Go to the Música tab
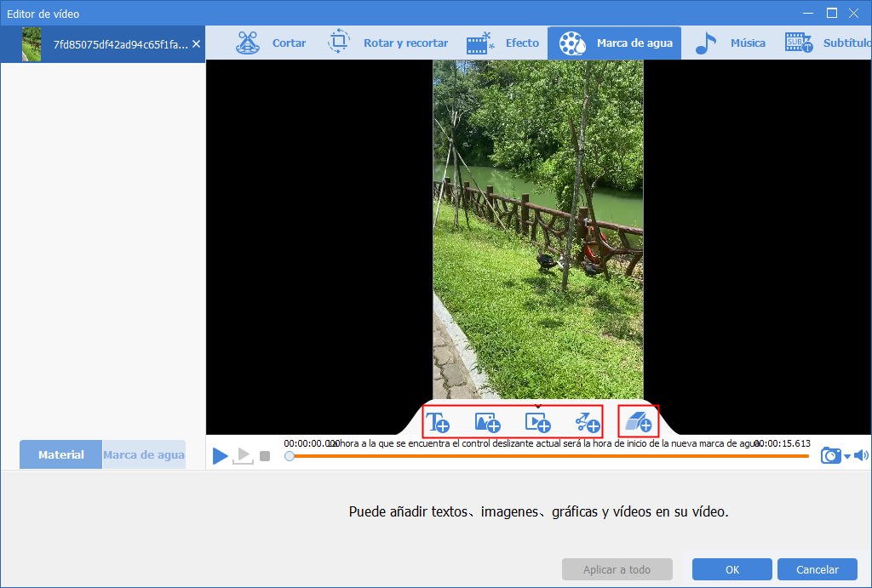 [730, 43]
